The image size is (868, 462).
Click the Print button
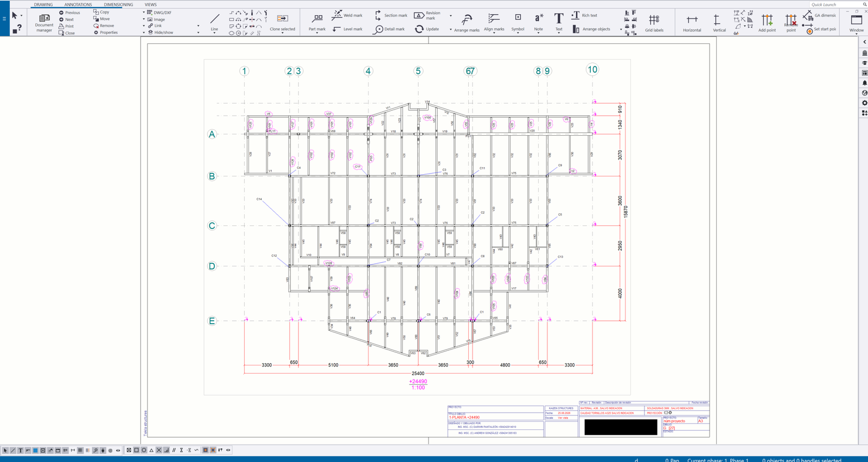pyautogui.click(x=66, y=26)
